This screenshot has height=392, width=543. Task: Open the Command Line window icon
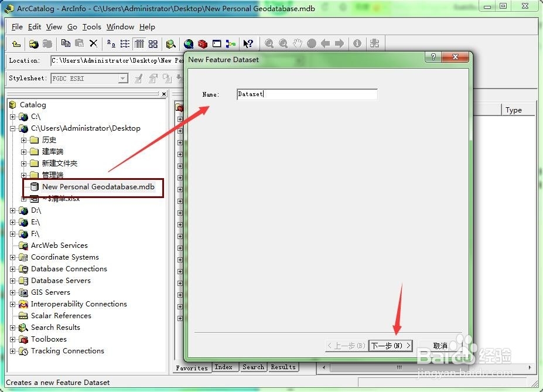217,43
